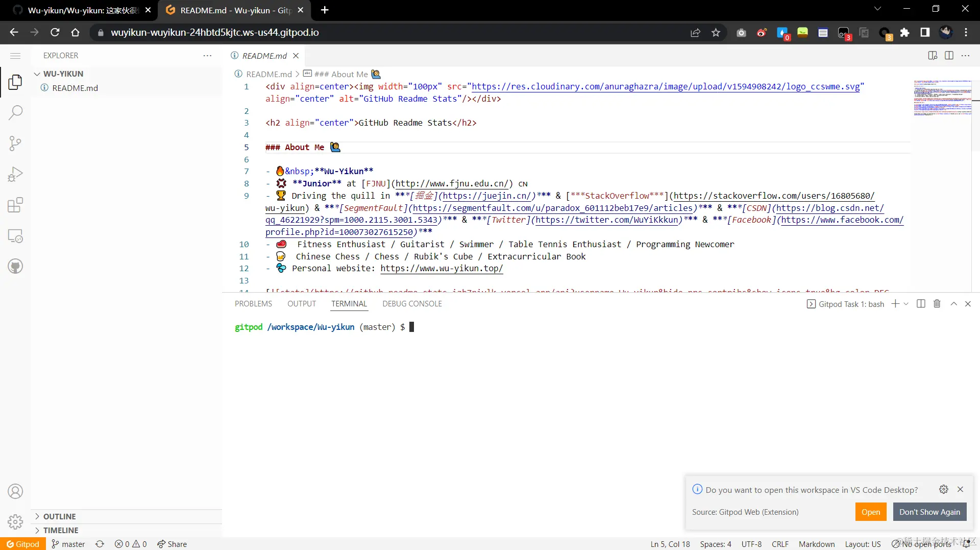
Task: Open notification settings gear
Action: pyautogui.click(x=944, y=489)
